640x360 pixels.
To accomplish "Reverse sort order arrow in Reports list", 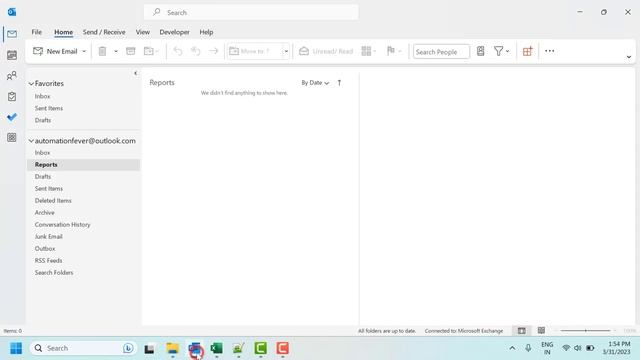I will tap(339, 83).
